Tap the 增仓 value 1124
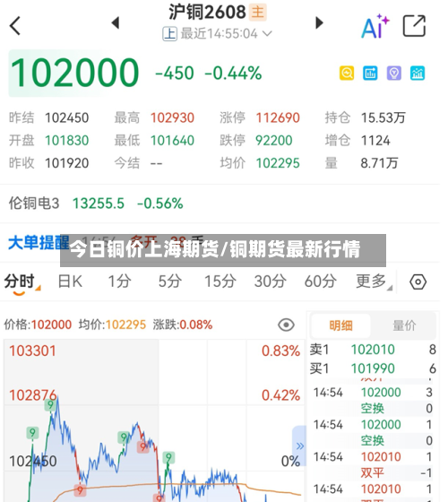Image resolution: width=448 pixels, height=502 pixels. pos(375,141)
